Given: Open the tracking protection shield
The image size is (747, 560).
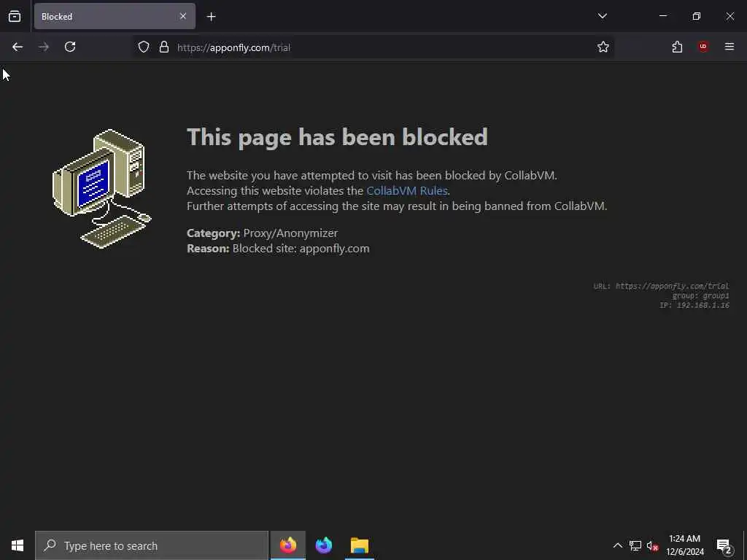Looking at the screenshot, I should (144, 47).
